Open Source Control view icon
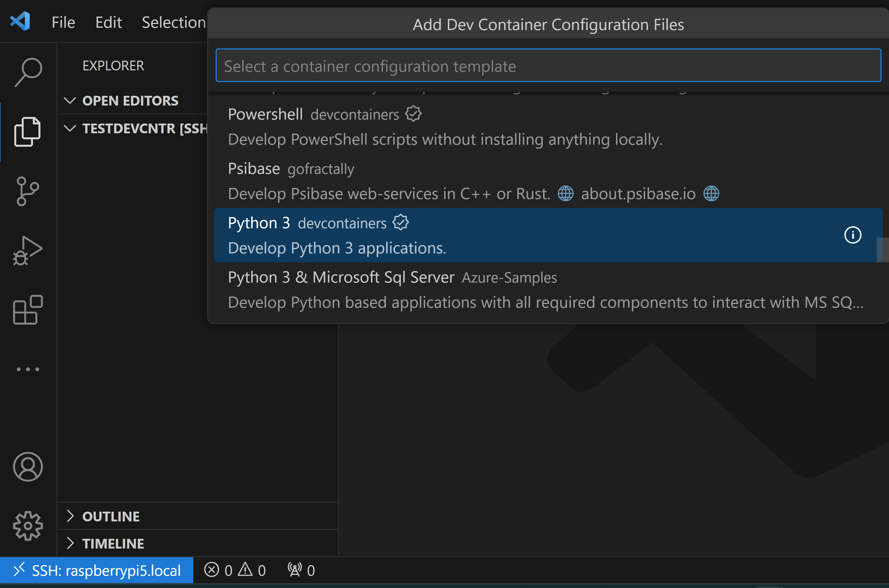 coord(27,191)
